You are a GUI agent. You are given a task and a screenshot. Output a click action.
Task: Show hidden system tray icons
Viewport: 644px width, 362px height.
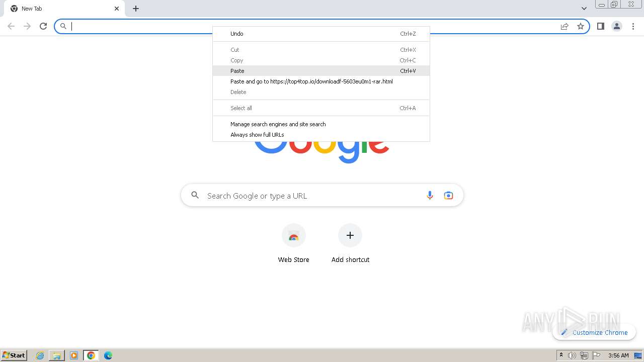click(561, 355)
